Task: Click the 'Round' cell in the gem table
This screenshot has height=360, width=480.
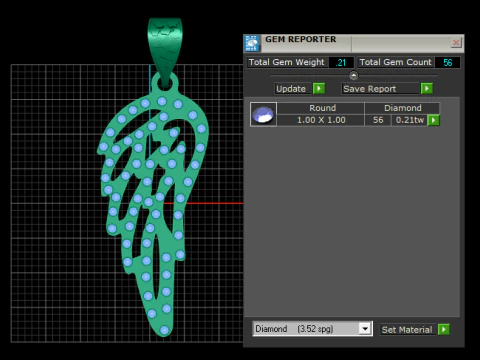Action: [x=322, y=108]
